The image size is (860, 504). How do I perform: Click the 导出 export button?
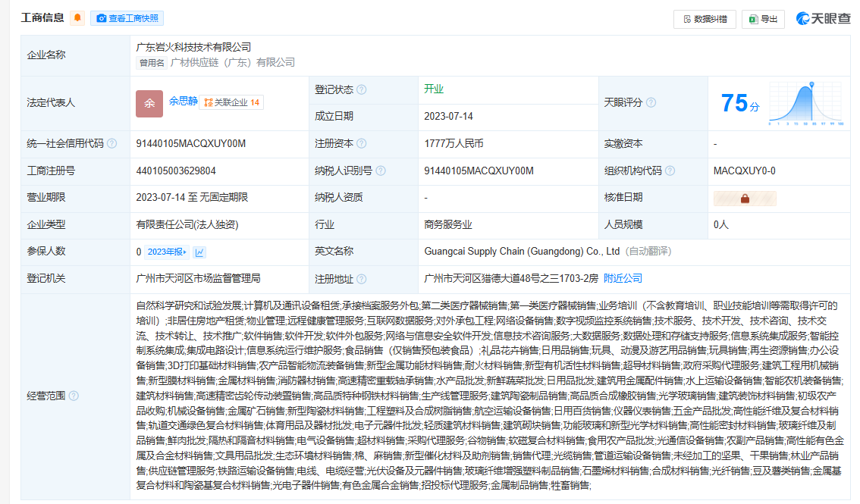pos(763,19)
